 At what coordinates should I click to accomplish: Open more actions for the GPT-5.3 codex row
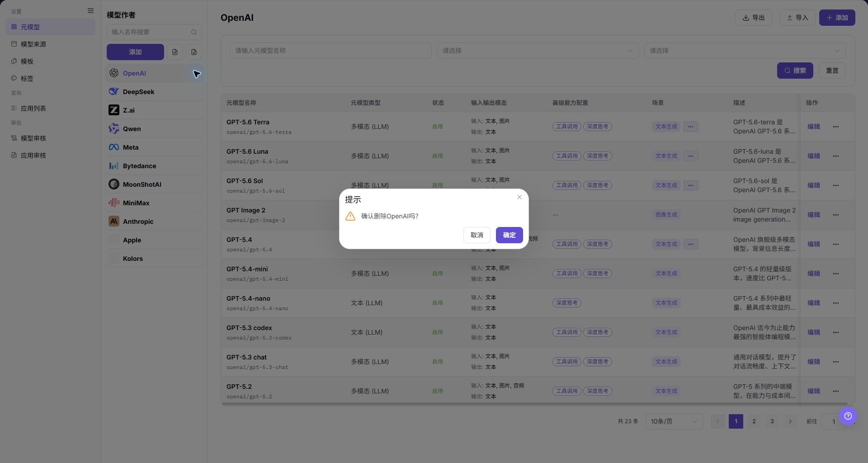click(836, 332)
